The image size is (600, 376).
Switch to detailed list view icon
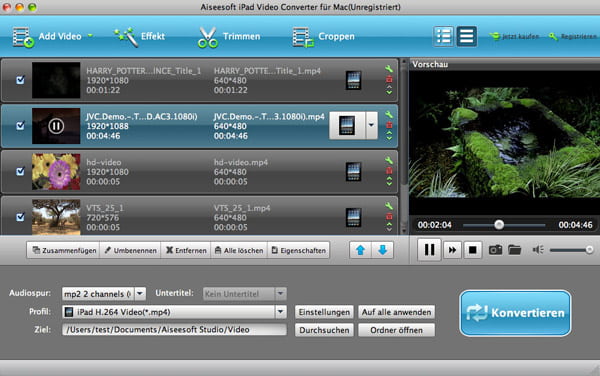click(444, 36)
